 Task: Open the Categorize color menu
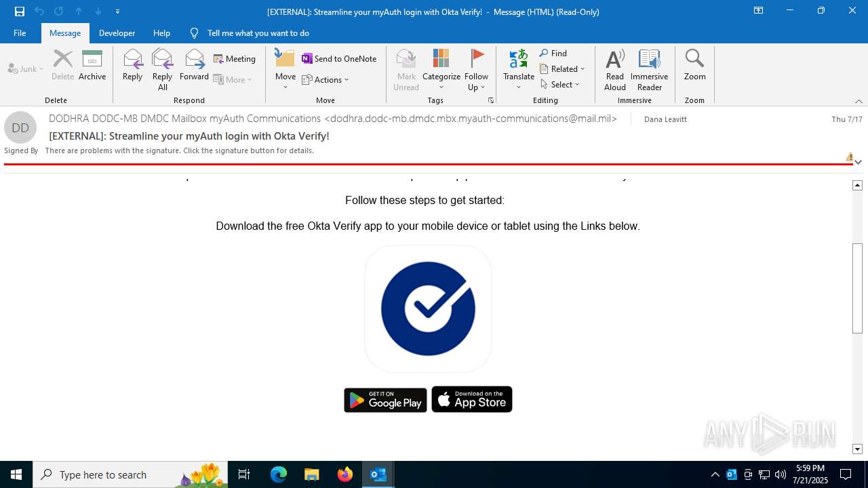pos(441,70)
